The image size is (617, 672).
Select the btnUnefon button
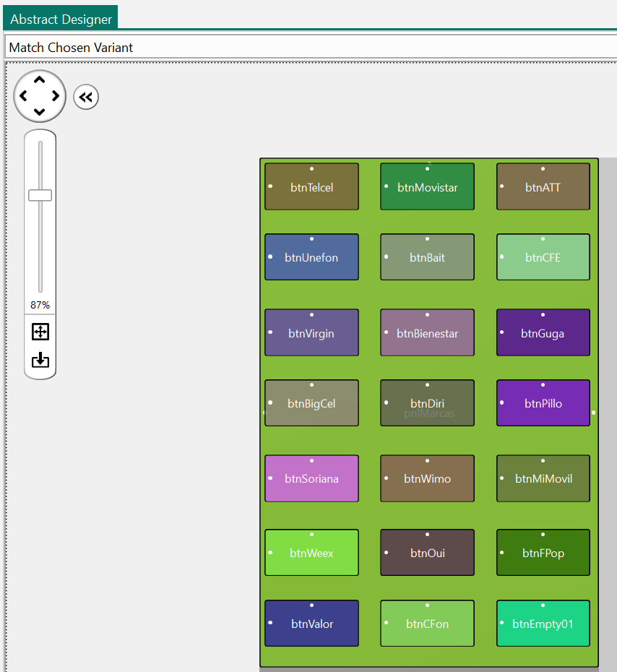pos(311,257)
